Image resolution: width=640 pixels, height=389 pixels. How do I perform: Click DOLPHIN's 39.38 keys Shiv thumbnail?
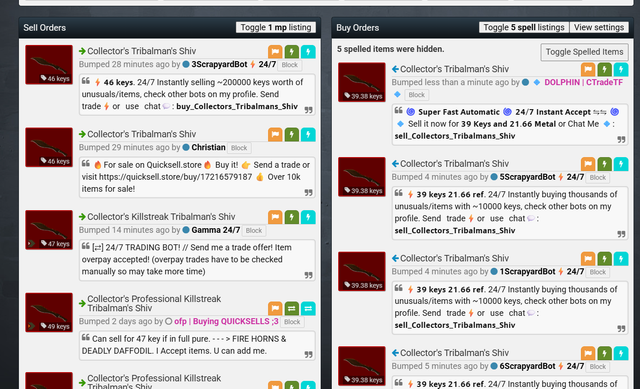tap(362, 82)
